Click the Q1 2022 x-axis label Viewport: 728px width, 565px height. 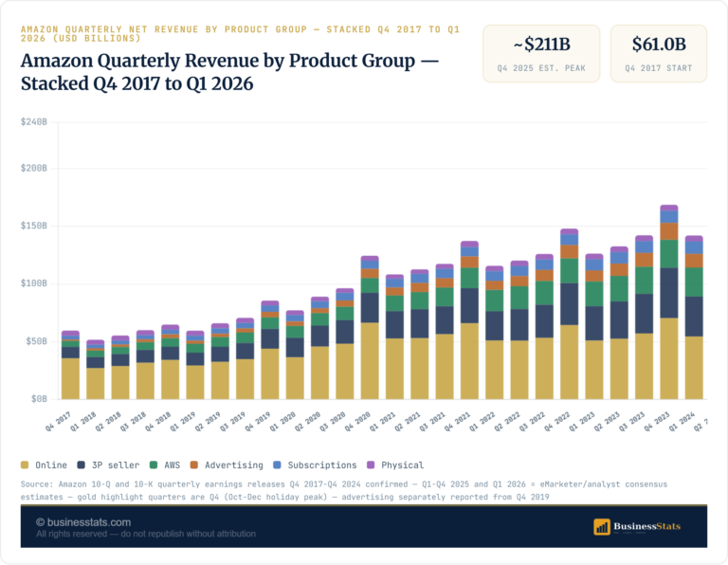(482, 421)
